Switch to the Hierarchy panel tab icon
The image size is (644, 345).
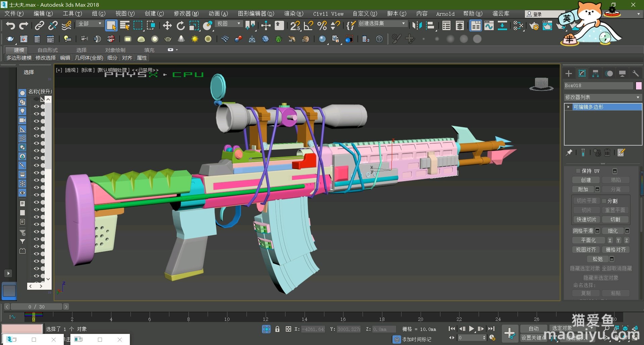tap(595, 74)
